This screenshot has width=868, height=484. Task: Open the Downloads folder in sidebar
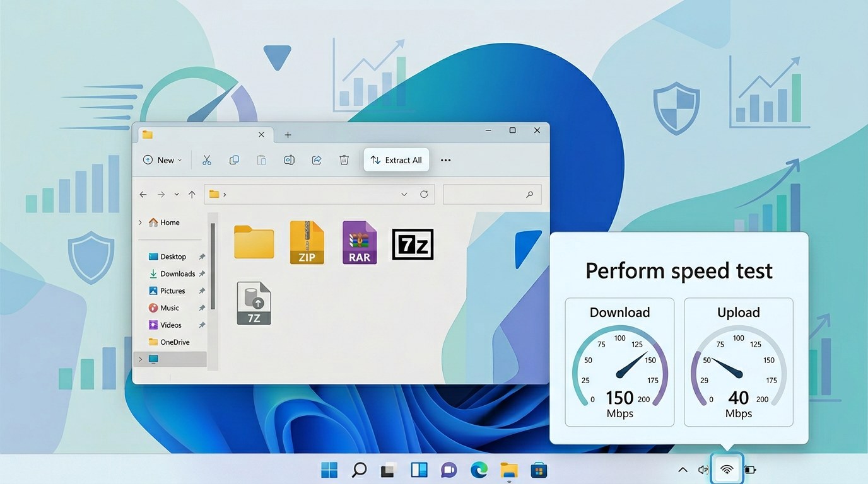point(177,274)
